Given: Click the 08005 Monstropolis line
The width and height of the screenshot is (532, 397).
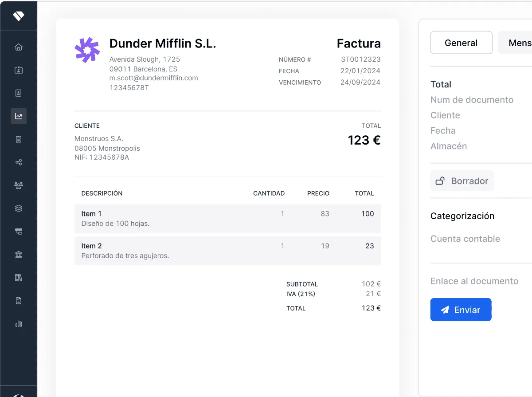Looking at the screenshot, I should (107, 148).
